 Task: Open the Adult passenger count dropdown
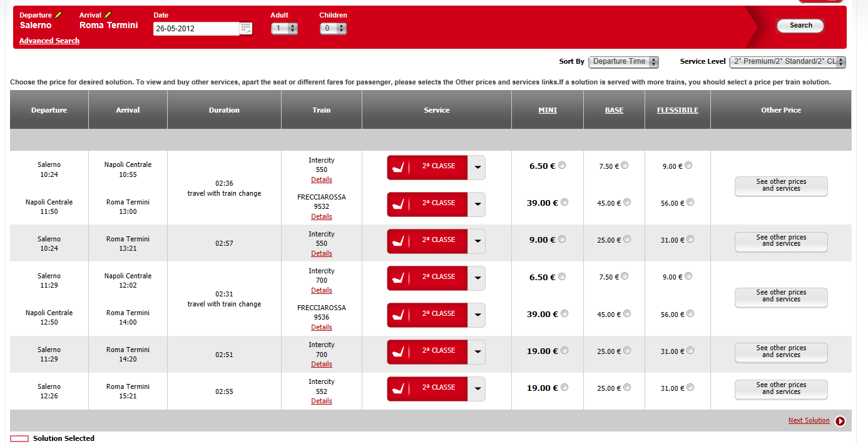pyautogui.click(x=284, y=28)
